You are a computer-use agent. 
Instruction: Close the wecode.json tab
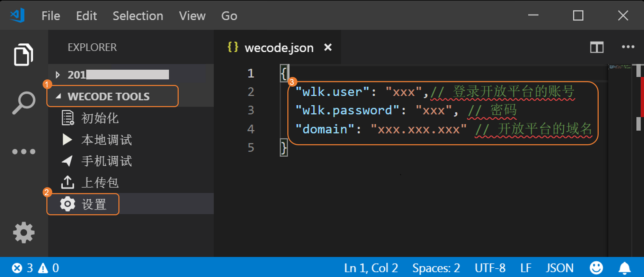[328, 47]
